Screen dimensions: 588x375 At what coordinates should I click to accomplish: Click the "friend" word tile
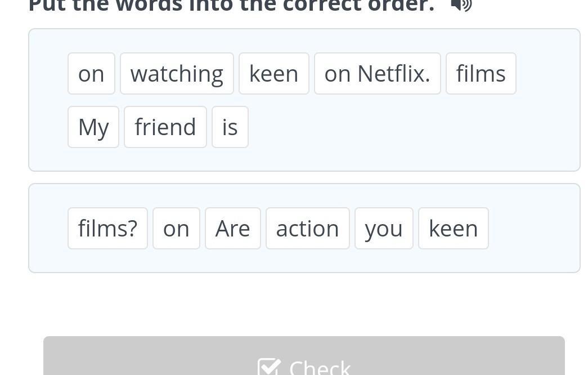pyautogui.click(x=165, y=127)
